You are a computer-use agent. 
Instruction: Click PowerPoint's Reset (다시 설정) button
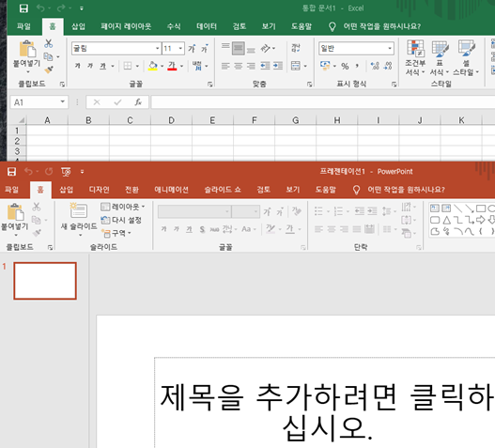121,220
